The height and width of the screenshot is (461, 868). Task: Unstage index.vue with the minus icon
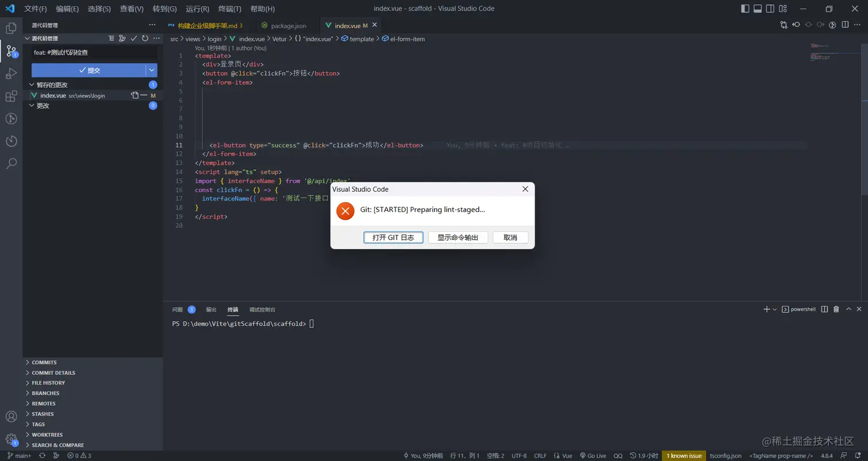tap(144, 95)
